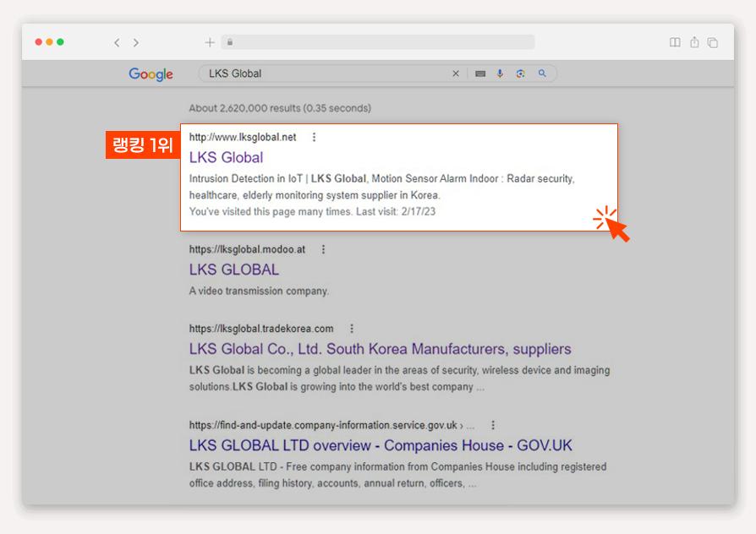The height and width of the screenshot is (534, 756).
Task: Open options menu for lksglobal.tradekorea.com result
Action: (352, 329)
